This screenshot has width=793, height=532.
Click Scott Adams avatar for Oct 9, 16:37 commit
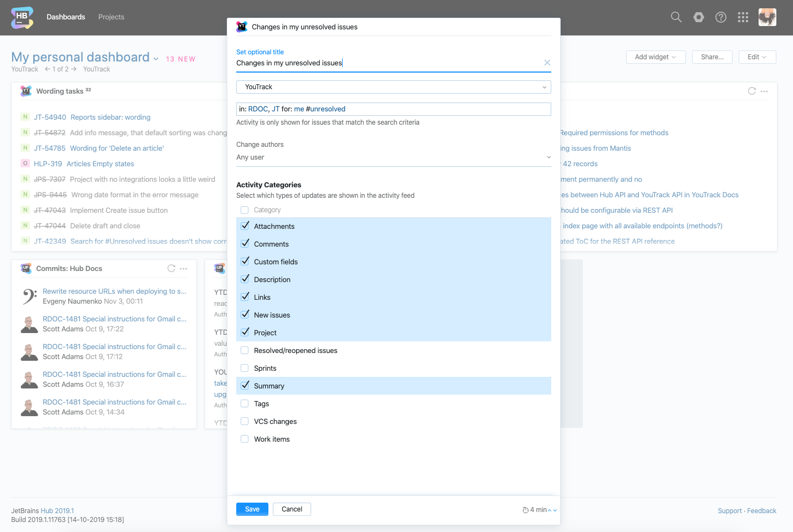pos(29,380)
